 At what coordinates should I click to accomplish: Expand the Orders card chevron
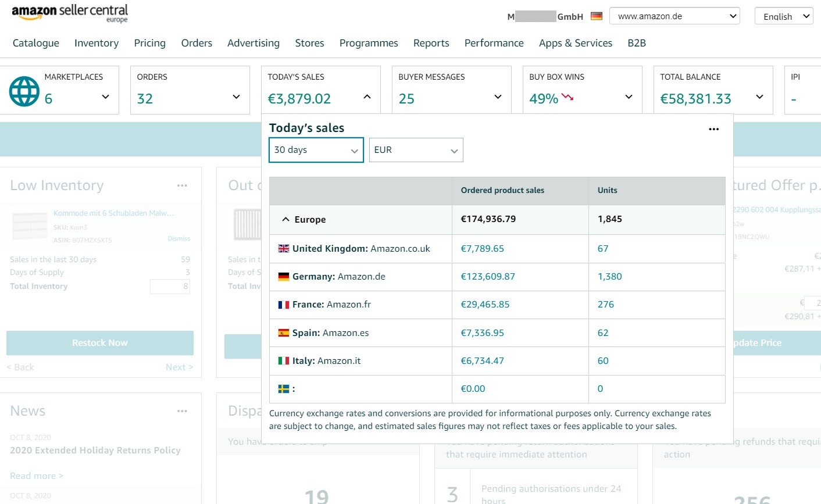tap(236, 96)
